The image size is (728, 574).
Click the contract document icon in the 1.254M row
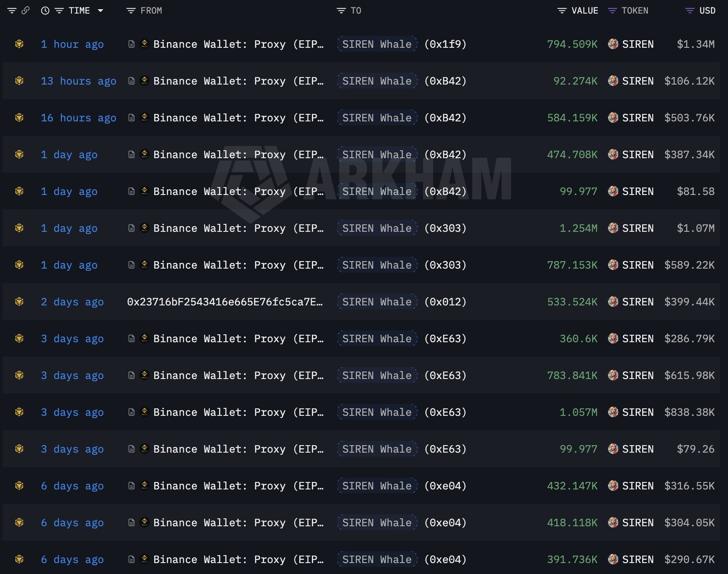131,228
